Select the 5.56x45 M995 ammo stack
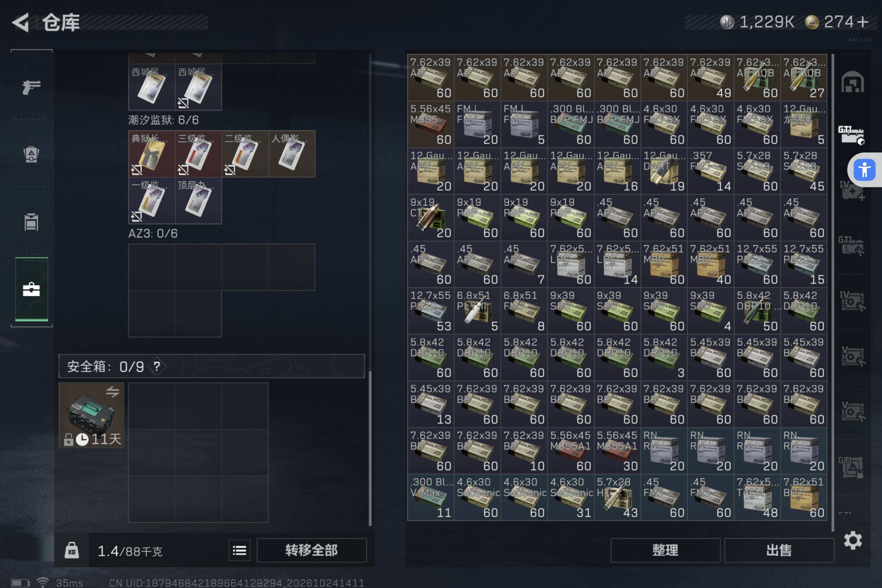 pos(431,124)
